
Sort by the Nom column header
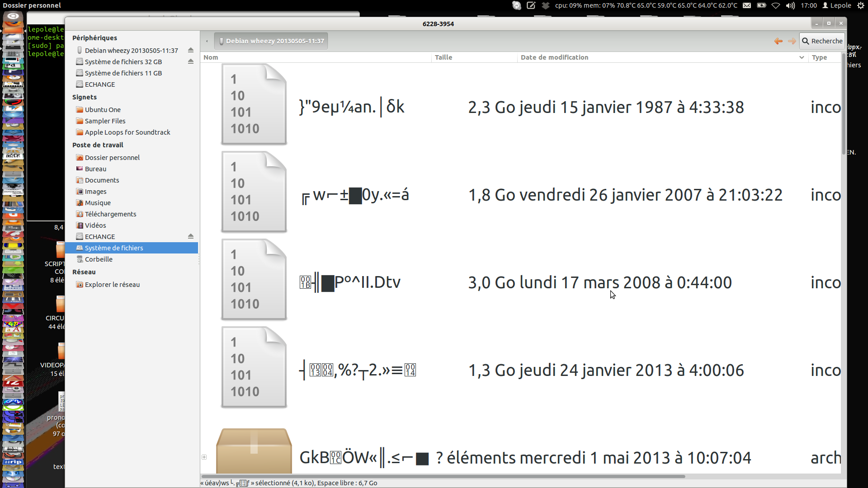click(x=211, y=57)
